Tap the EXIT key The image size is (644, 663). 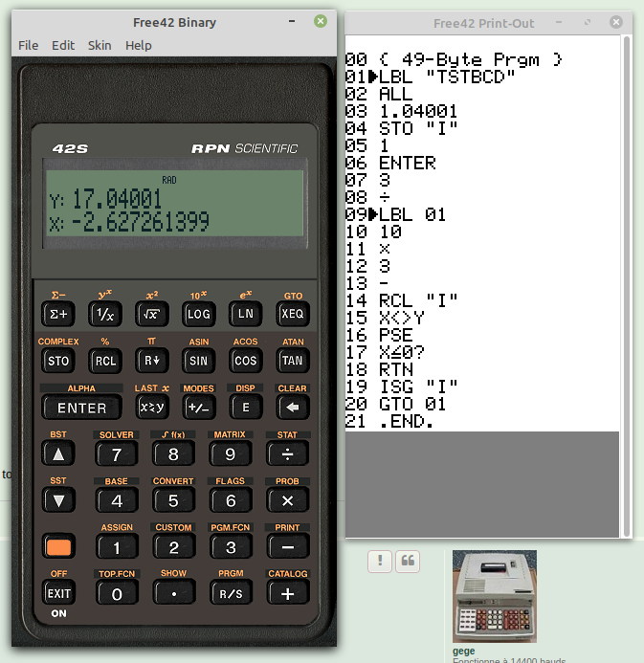58,594
